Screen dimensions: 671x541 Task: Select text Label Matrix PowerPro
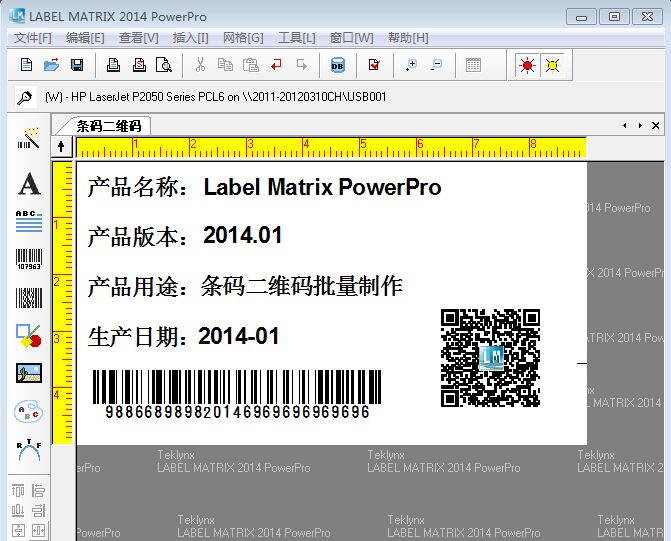coord(322,187)
